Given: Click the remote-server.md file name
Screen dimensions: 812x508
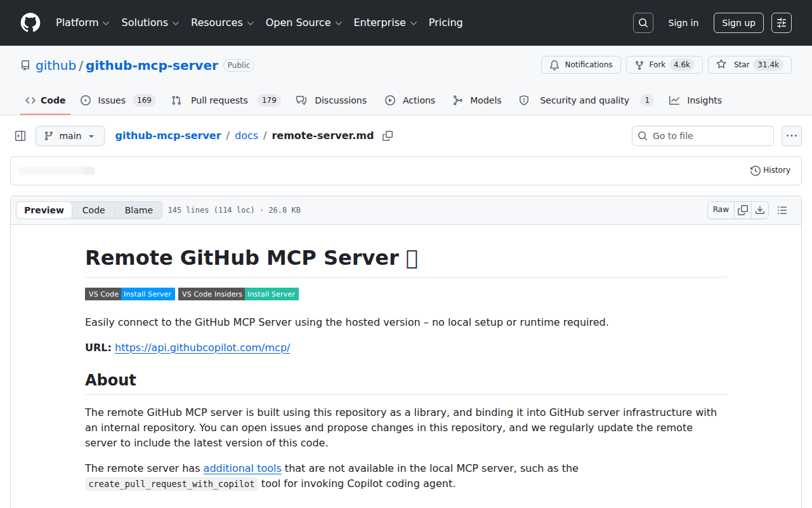Looking at the screenshot, I should point(323,136).
